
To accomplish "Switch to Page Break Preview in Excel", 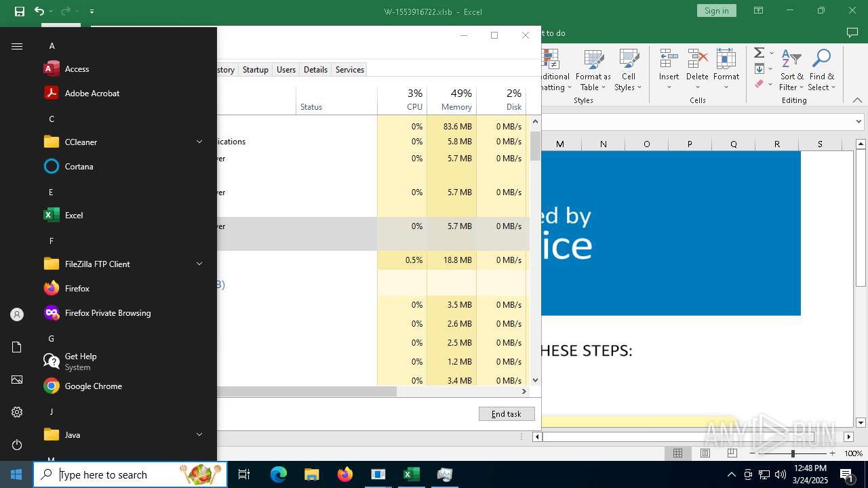I will coord(732,453).
